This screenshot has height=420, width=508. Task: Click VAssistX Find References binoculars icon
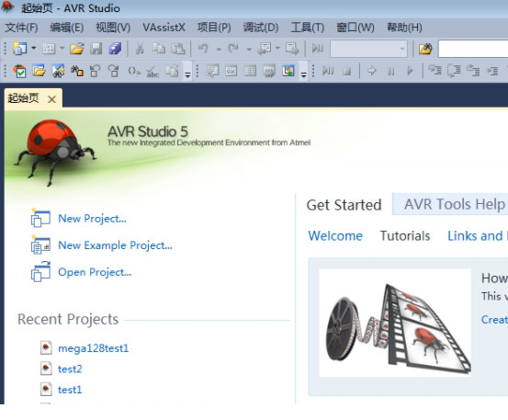(x=77, y=71)
